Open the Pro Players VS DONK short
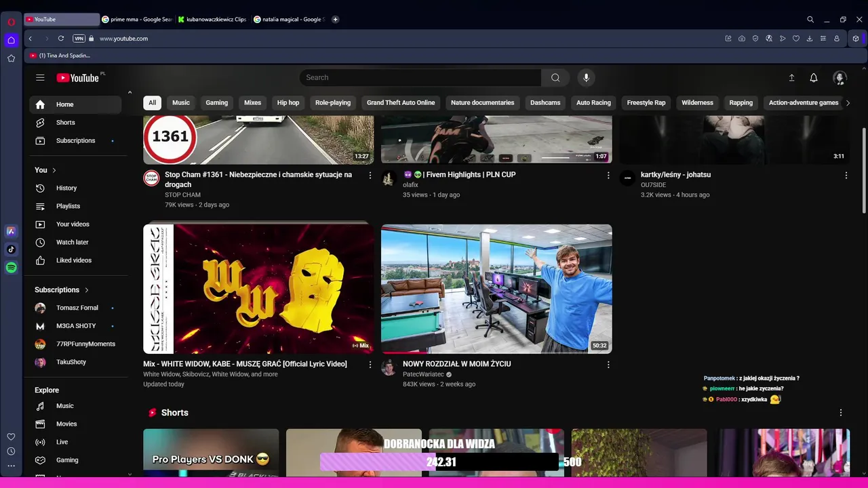This screenshot has height=488, width=868. click(211, 453)
